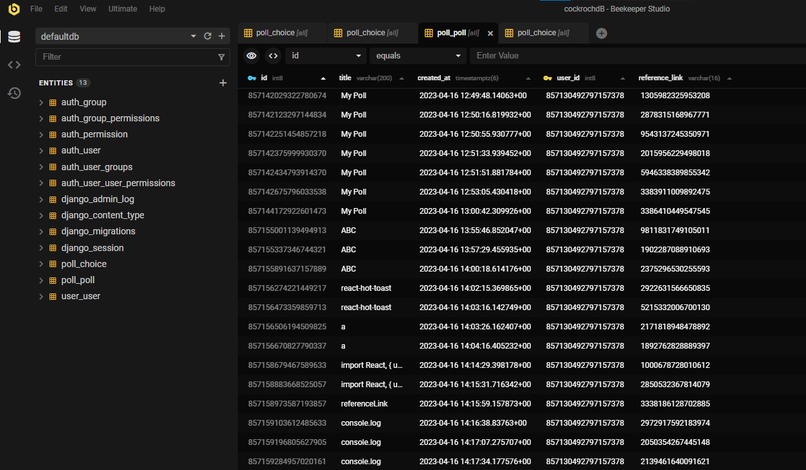The width and height of the screenshot is (806, 470).
Task: Select the title cell 'referenceLink'
Action: point(364,404)
